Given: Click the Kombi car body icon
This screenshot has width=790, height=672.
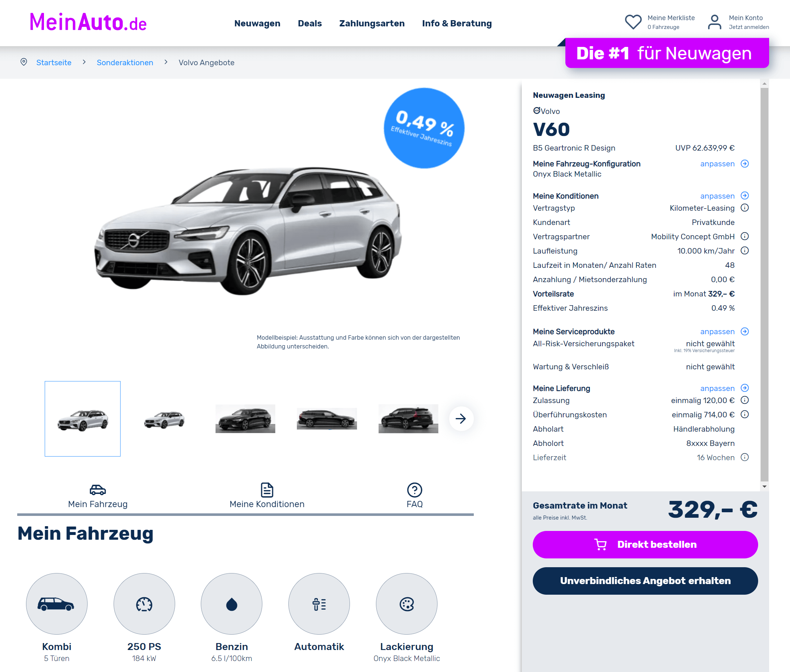Looking at the screenshot, I should point(56,604).
